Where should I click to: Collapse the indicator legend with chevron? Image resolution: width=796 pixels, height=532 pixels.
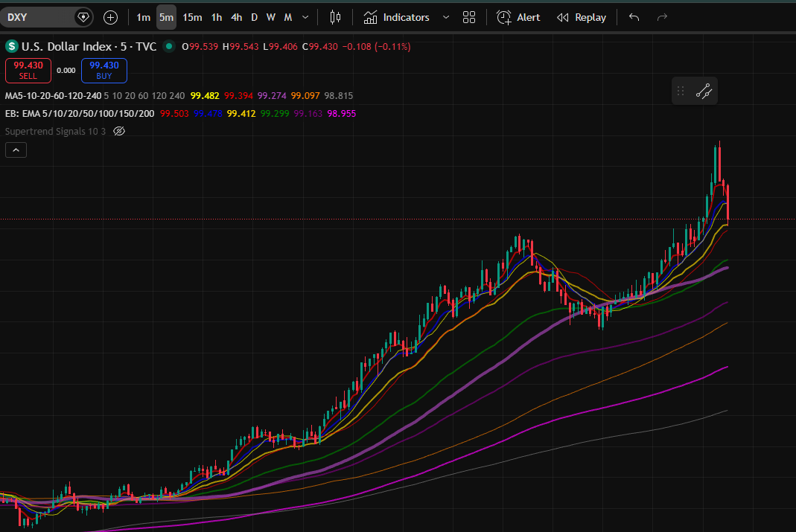click(16, 150)
